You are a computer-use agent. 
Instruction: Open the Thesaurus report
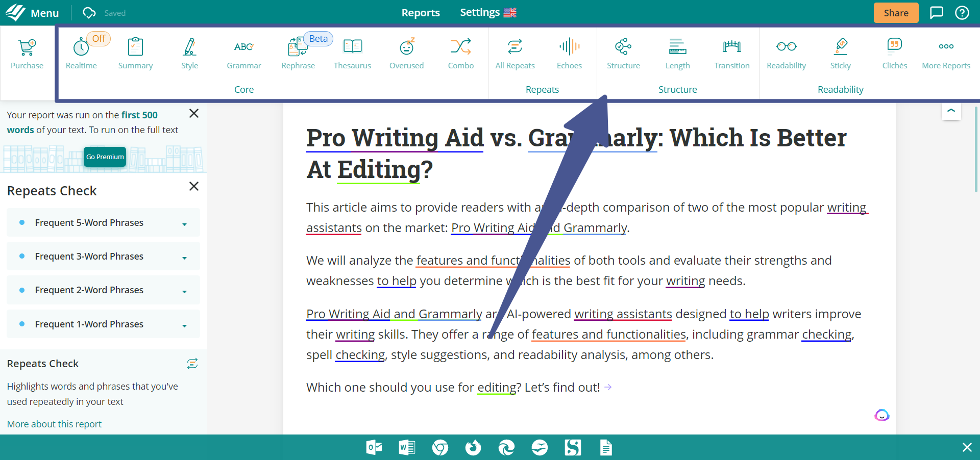pos(352,53)
